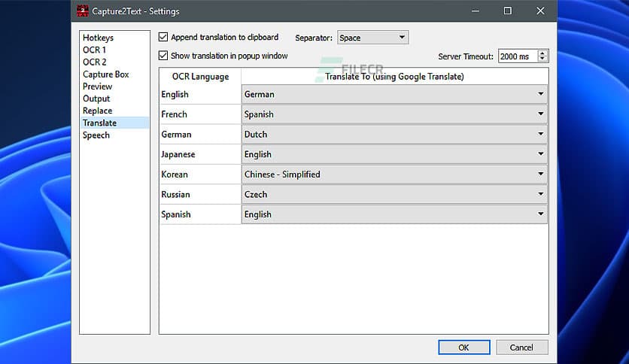This screenshot has height=364, width=629.
Task: Open the Separator dropdown
Action: (372, 38)
